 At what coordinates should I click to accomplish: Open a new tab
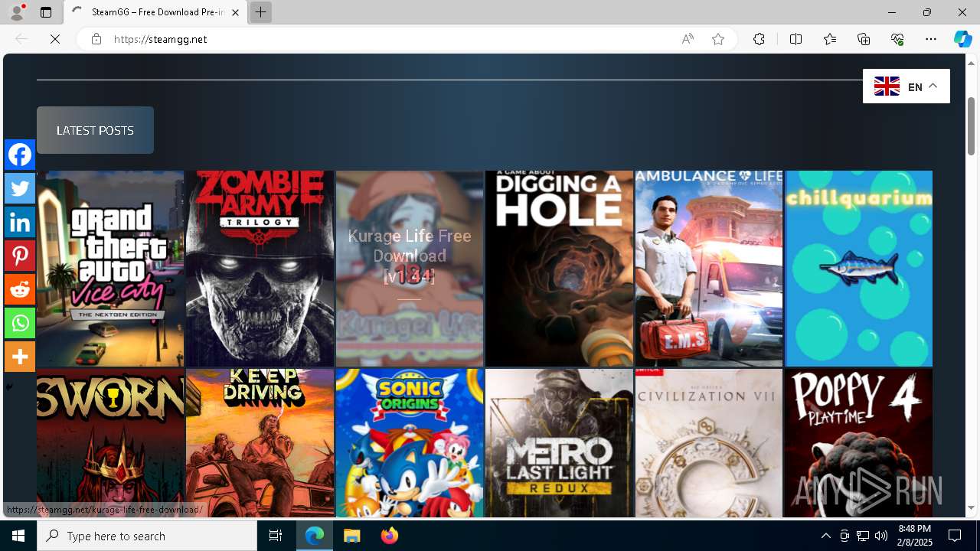[x=261, y=12]
